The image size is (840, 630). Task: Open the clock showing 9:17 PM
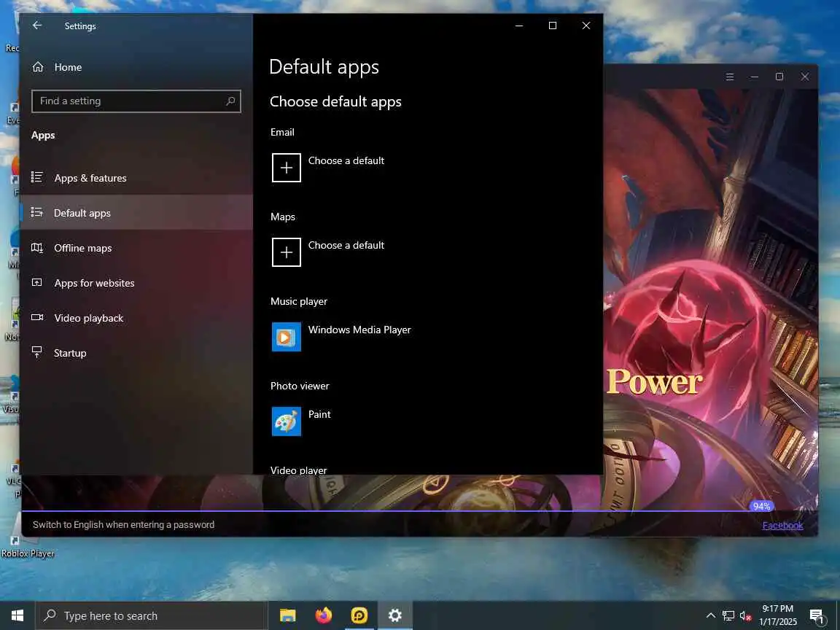coord(778,615)
